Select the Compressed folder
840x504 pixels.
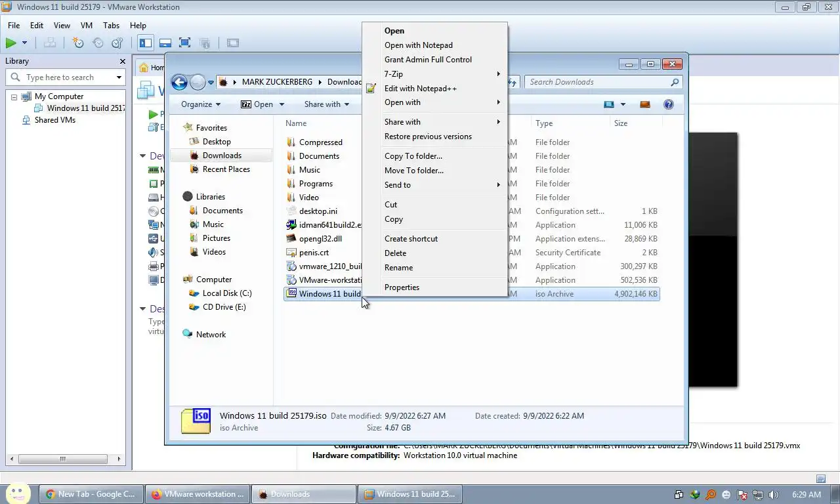tap(321, 142)
